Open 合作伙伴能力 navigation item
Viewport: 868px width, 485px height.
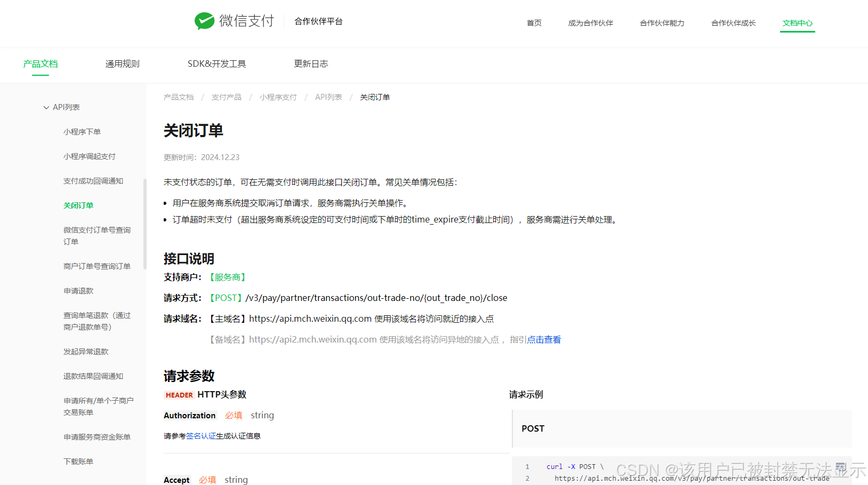(x=662, y=23)
